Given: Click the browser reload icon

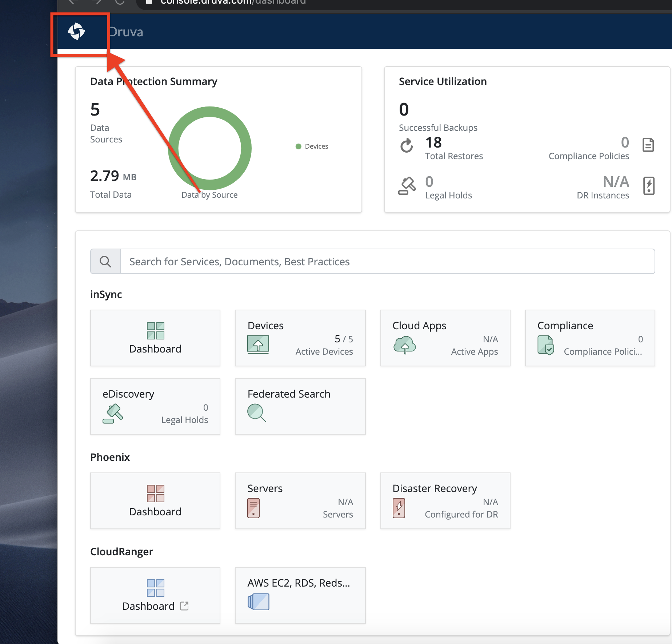Looking at the screenshot, I should [119, 2].
